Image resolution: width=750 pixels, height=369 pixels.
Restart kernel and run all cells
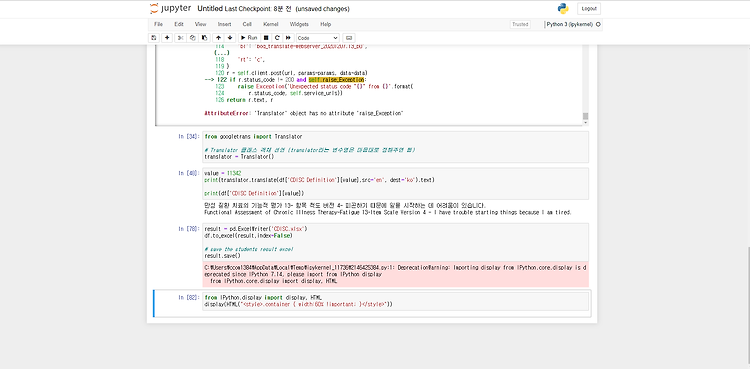288,37
